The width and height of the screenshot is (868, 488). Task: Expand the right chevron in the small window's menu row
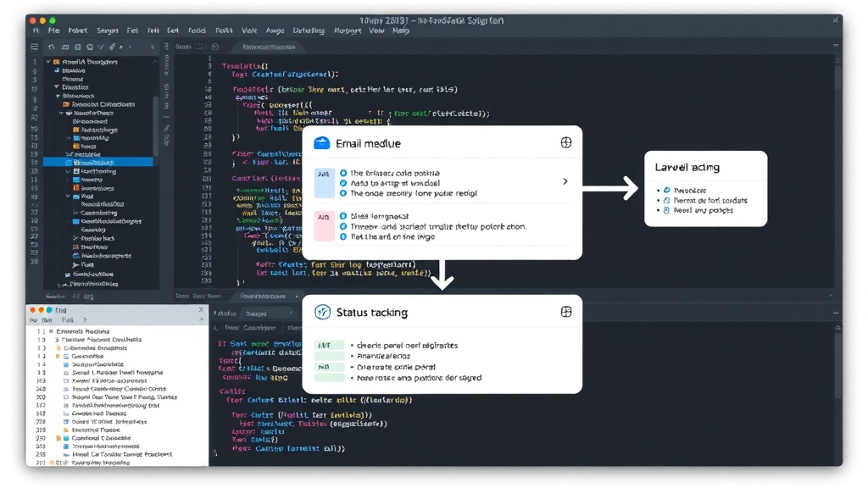(x=85, y=319)
